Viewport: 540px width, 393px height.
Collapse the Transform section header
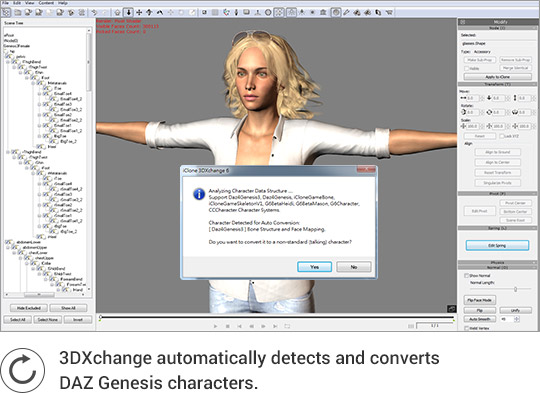point(497,84)
